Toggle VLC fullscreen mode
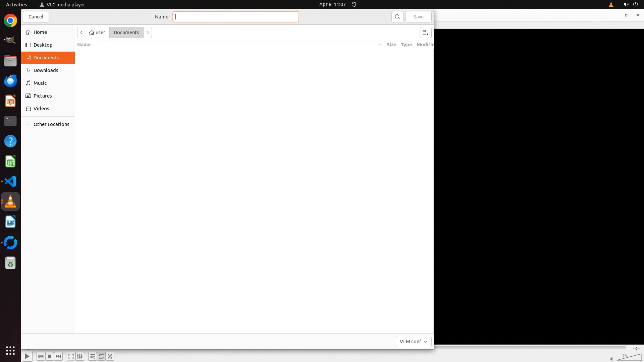644x362 pixels. coord(71,356)
